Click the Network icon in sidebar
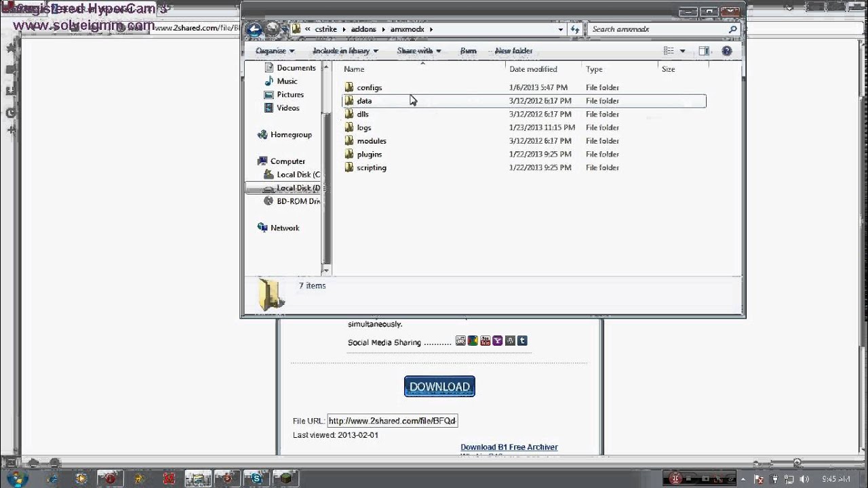The height and width of the screenshot is (488, 868). (262, 228)
